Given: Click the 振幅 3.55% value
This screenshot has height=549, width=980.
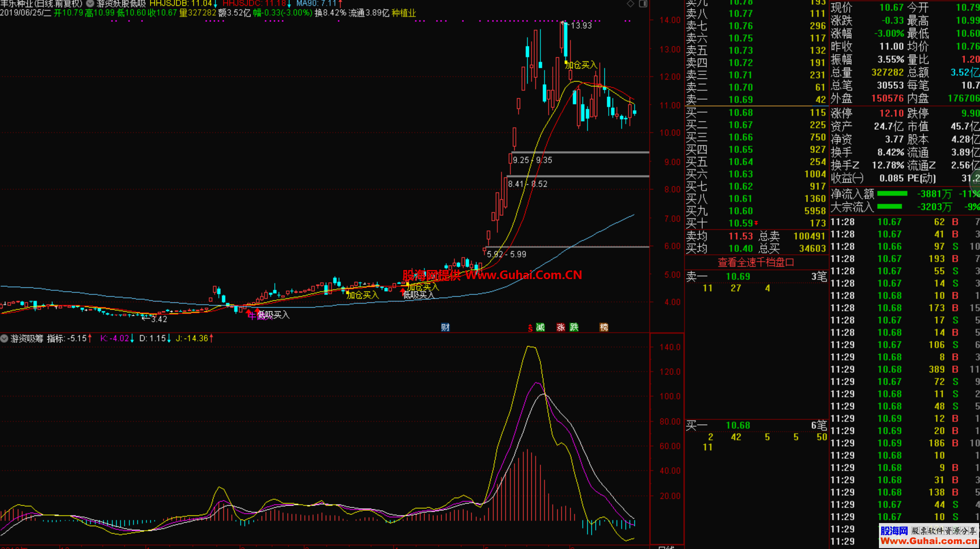Looking at the screenshot, I should (x=890, y=60).
